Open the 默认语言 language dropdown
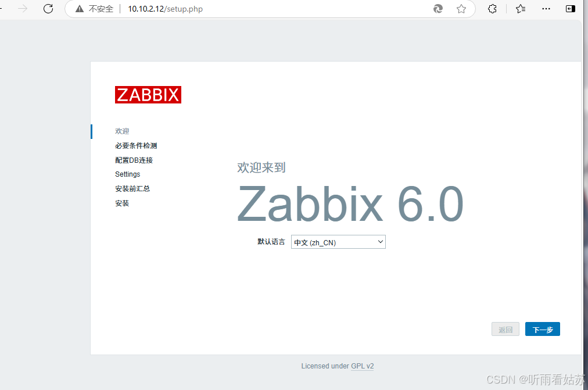The width and height of the screenshot is (588, 390). tap(338, 242)
